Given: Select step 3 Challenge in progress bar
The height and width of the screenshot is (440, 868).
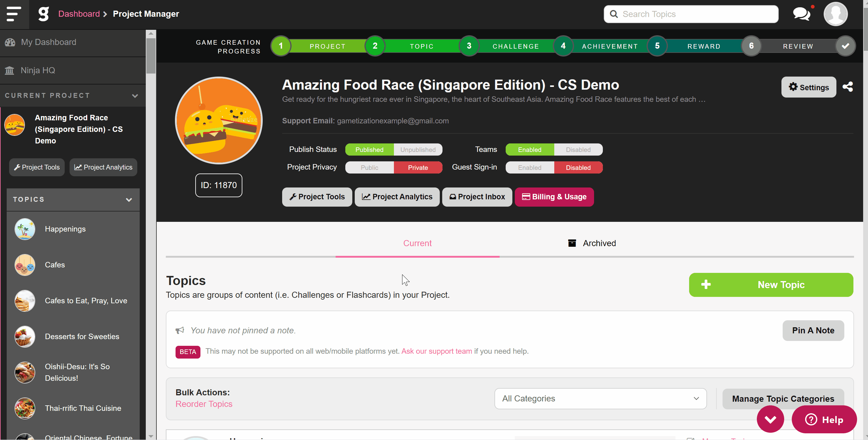Looking at the screenshot, I should [x=469, y=46].
